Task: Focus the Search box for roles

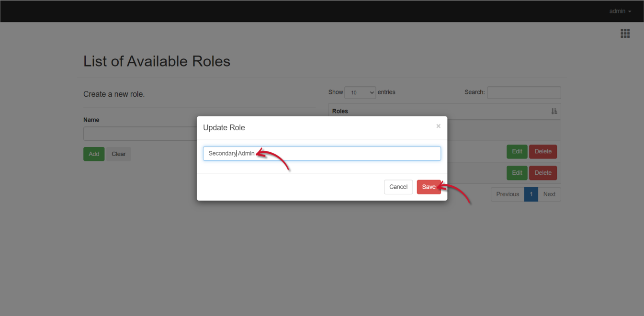Action: coord(524,92)
